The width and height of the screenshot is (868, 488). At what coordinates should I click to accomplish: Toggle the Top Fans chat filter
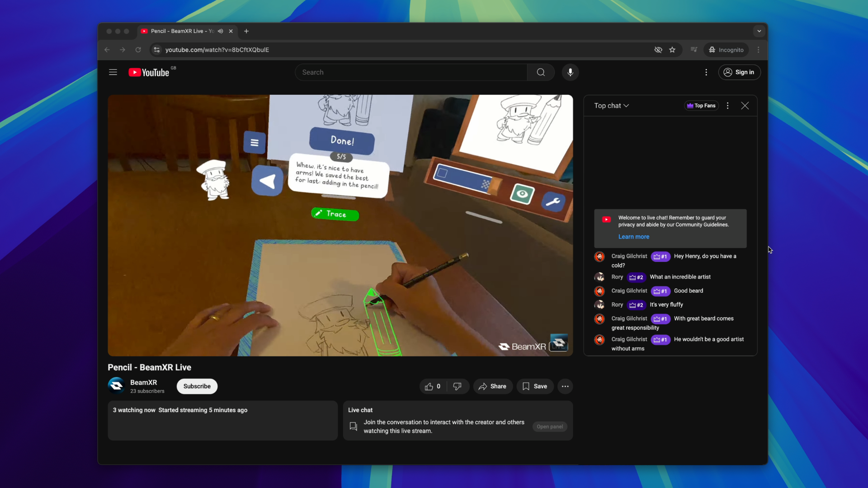click(701, 105)
